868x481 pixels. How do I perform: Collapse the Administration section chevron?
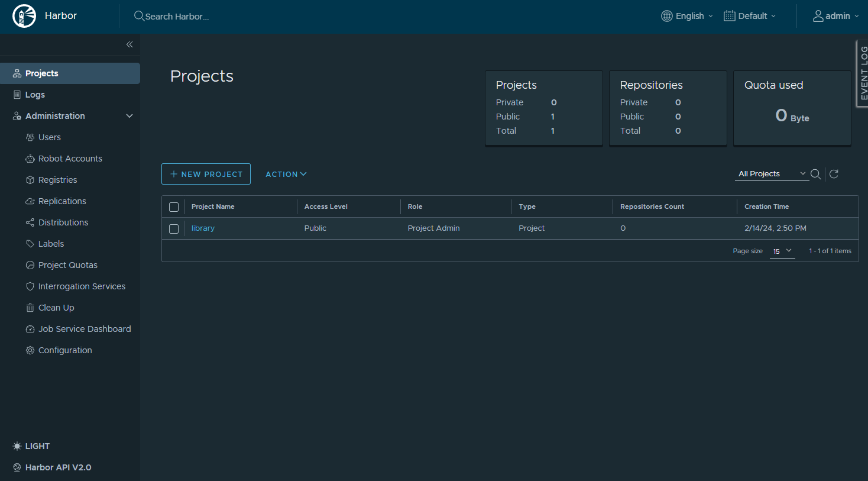pos(129,116)
